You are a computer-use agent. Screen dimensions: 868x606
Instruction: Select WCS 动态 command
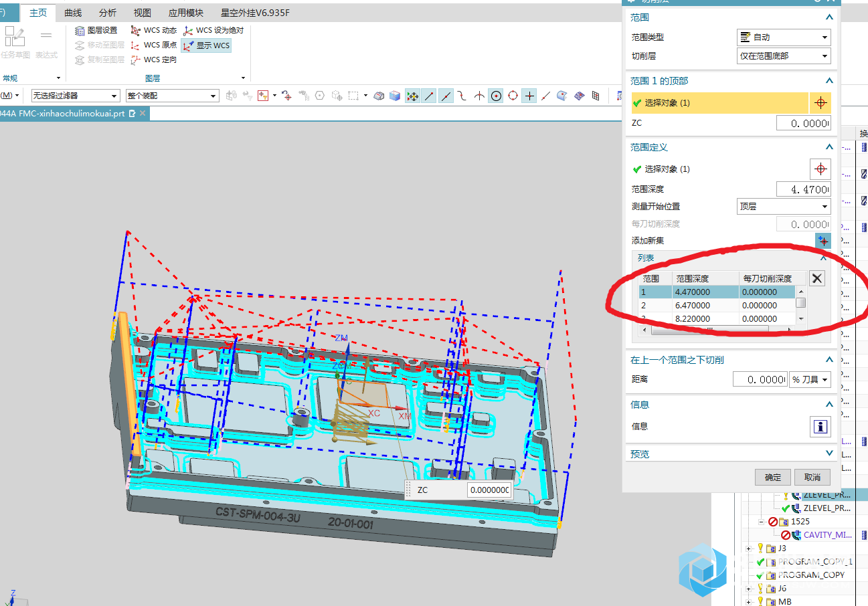[x=154, y=30]
